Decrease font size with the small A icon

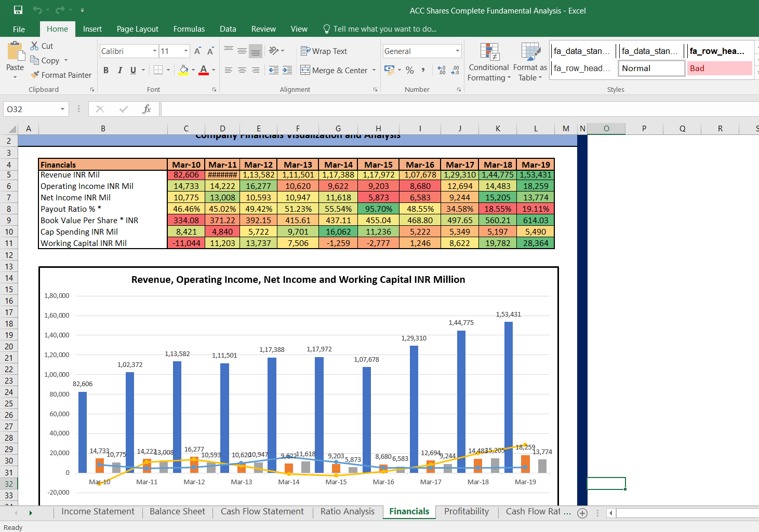click(210, 51)
